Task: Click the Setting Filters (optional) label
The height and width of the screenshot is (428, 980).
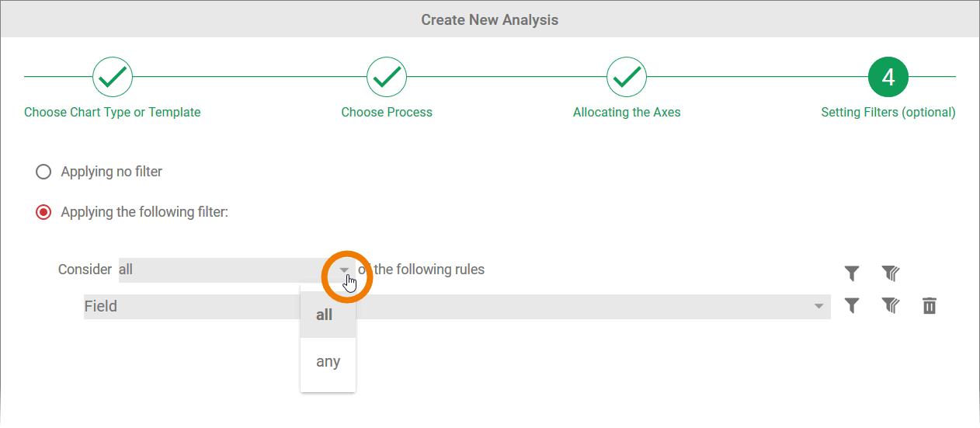Action: click(888, 113)
